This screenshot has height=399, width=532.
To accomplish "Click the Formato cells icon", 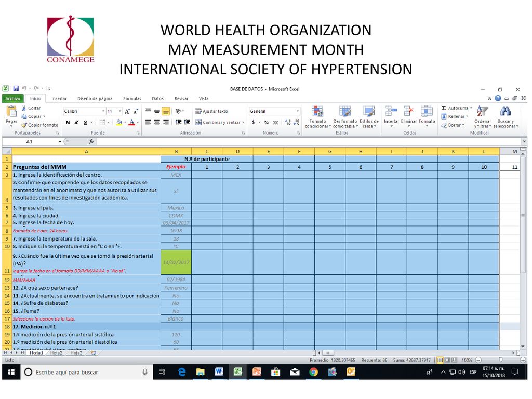I will click(427, 111).
